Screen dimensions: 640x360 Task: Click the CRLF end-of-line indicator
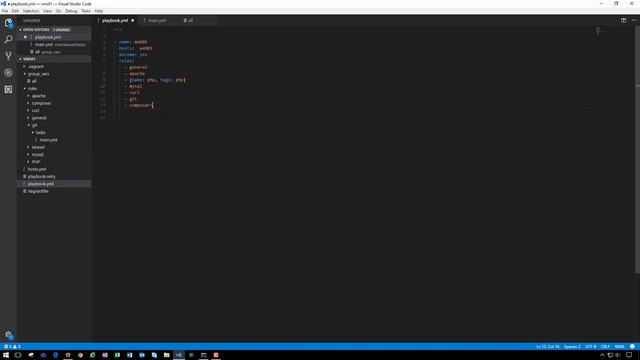point(605,347)
